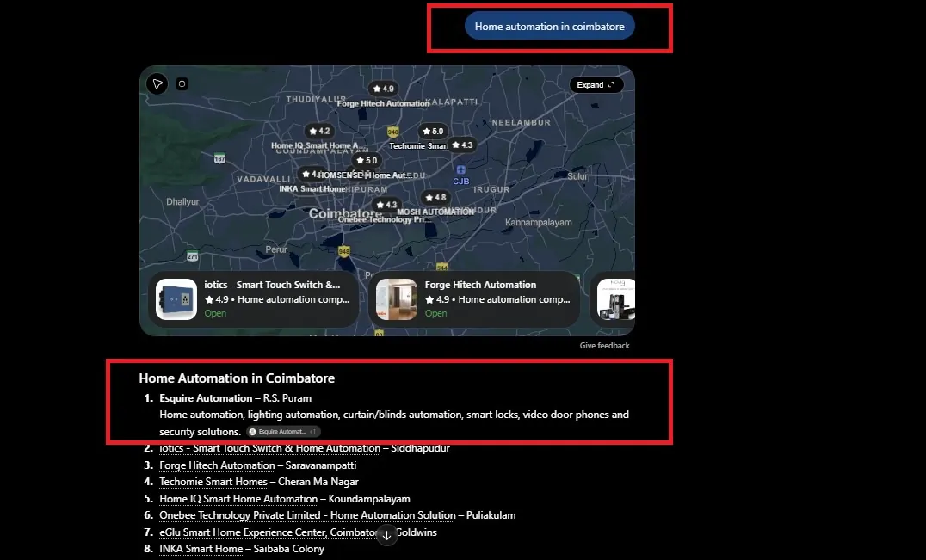The image size is (926, 560).
Task: Open the Home IQ Smart Home Automation link
Action: pos(238,499)
